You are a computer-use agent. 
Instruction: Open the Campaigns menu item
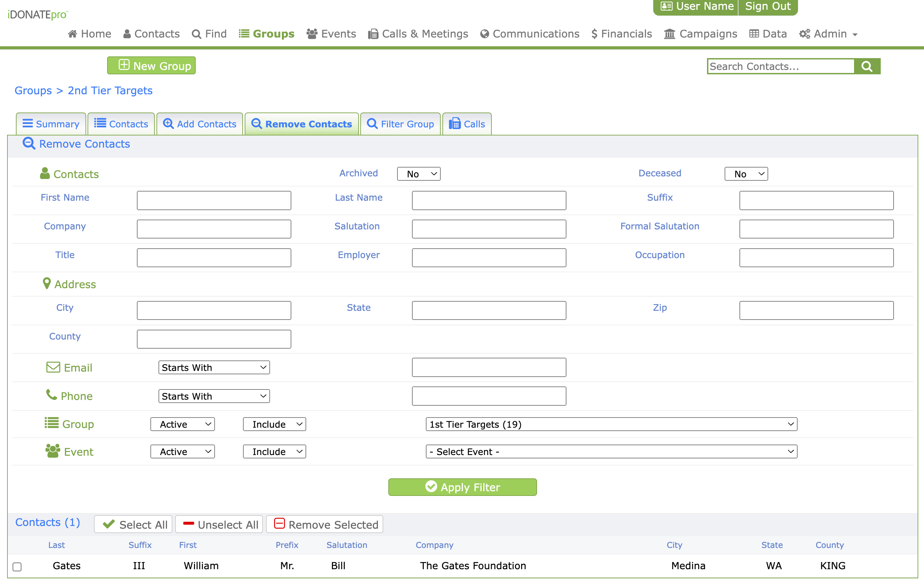point(701,34)
